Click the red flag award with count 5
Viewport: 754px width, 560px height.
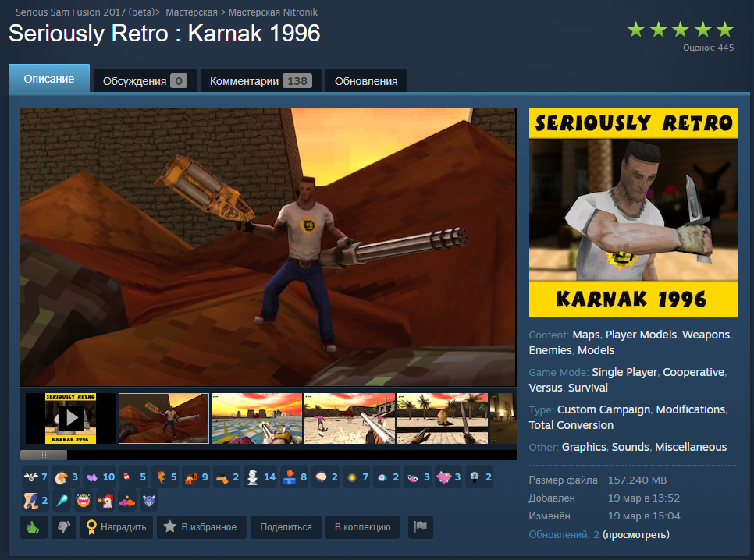click(133, 477)
